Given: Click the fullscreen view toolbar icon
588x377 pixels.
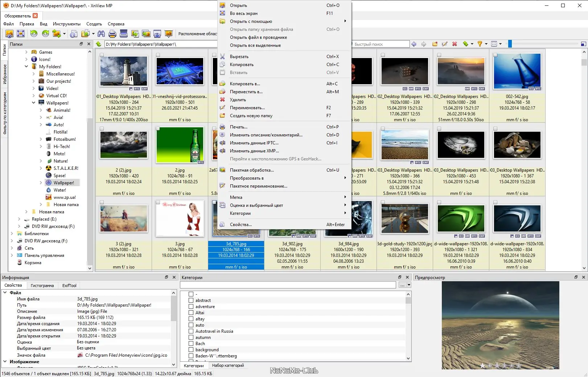Looking at the screenshot, I should tap(21, 34).
